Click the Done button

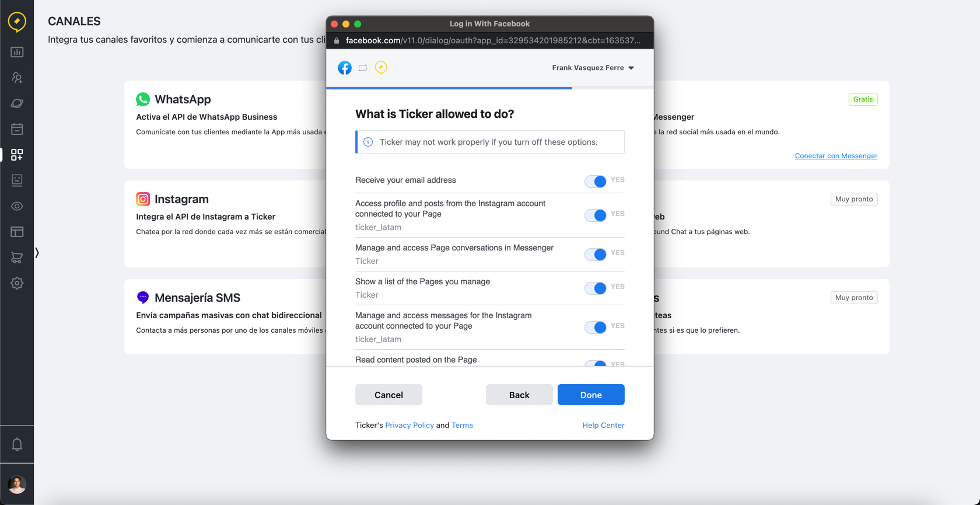(x=591, y=395)
